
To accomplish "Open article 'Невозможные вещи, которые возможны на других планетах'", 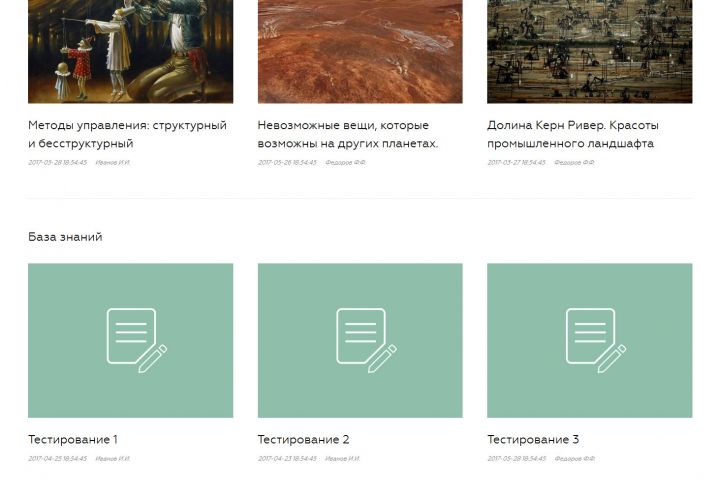I will coord(348,134).
